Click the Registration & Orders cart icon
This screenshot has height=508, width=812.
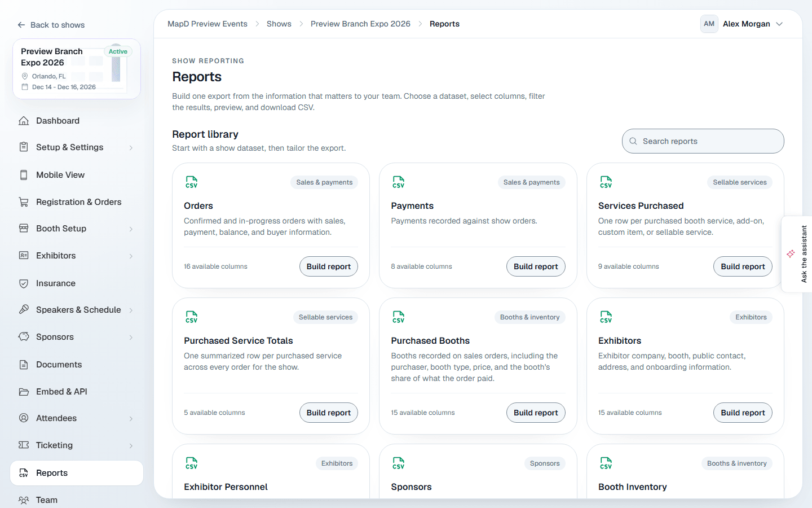pyautogui.click(x=24, y=202)
